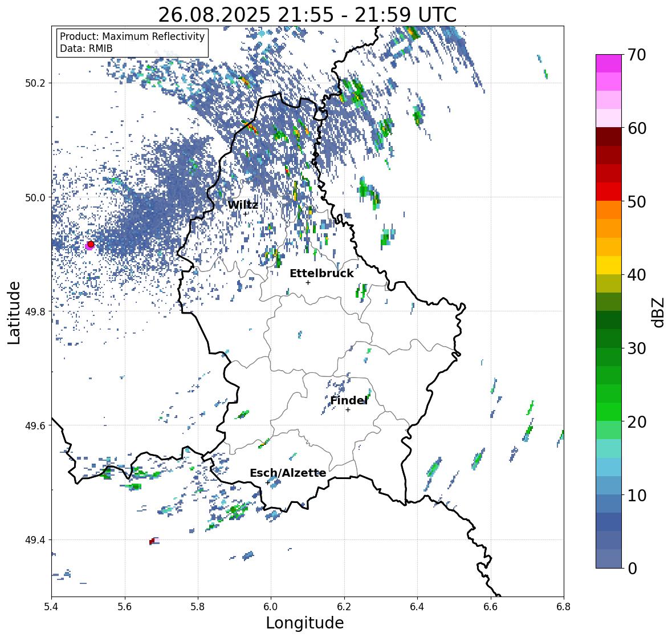Click the cross marker below Wiltz label
The image size is (672, 637).
[246, 214]
